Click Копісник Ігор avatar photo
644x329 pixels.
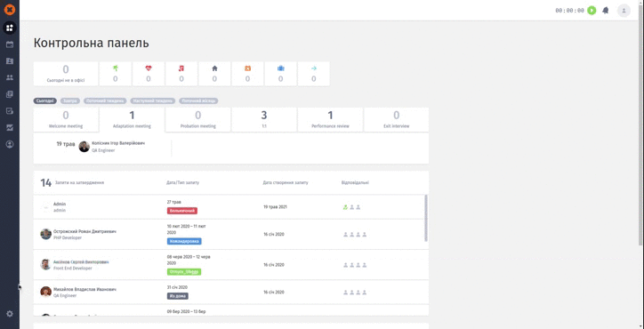(85, 147)
